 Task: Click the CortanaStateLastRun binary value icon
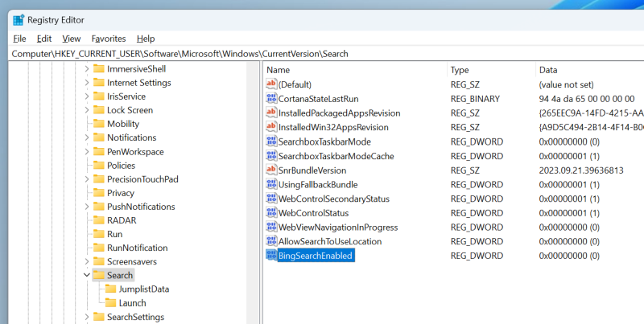click(x=271, y=99)
